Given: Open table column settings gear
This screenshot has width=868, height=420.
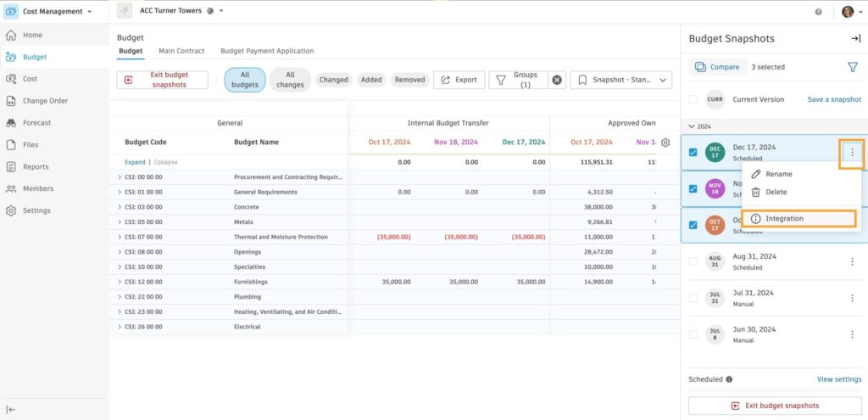Looking at the screenshot, I should pyautogui.click(x=665, y=143).
